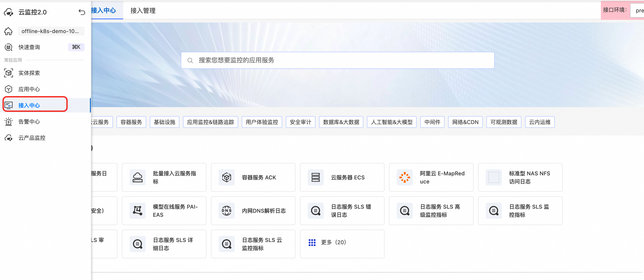Click the 搜索您想要监控的应用服务 search field
This screenshot has height=280, width=644.
[338, 60]
